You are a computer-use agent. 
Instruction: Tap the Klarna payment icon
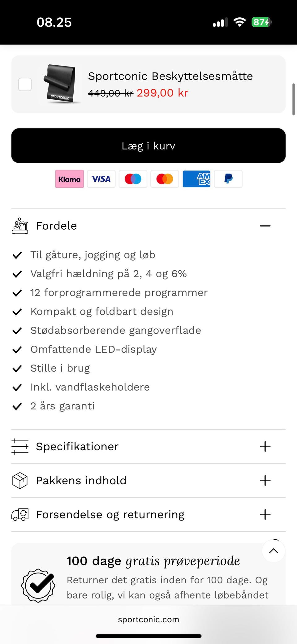[69, 179]
